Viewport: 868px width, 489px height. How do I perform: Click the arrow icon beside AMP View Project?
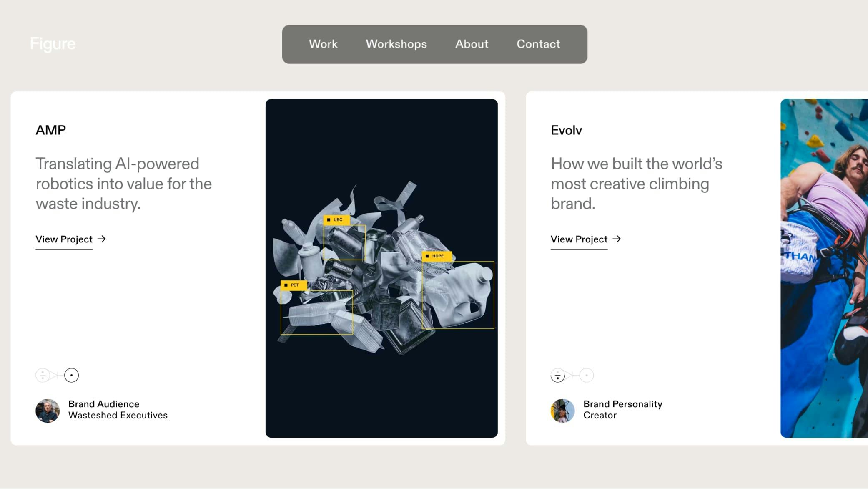[102, 239]
